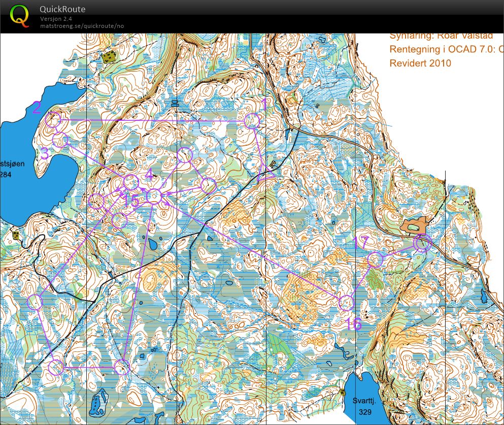Click the Rentegning i OCAD 7.0 text
504x425 pixels.
pyautogui.click(x=447, y=49)
